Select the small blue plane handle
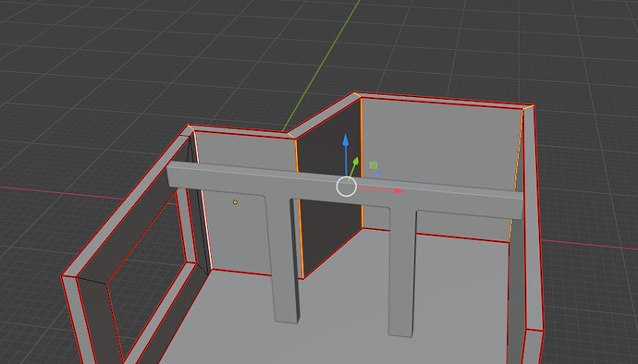Viewport: 638px width, 364px height. point(377,175)
